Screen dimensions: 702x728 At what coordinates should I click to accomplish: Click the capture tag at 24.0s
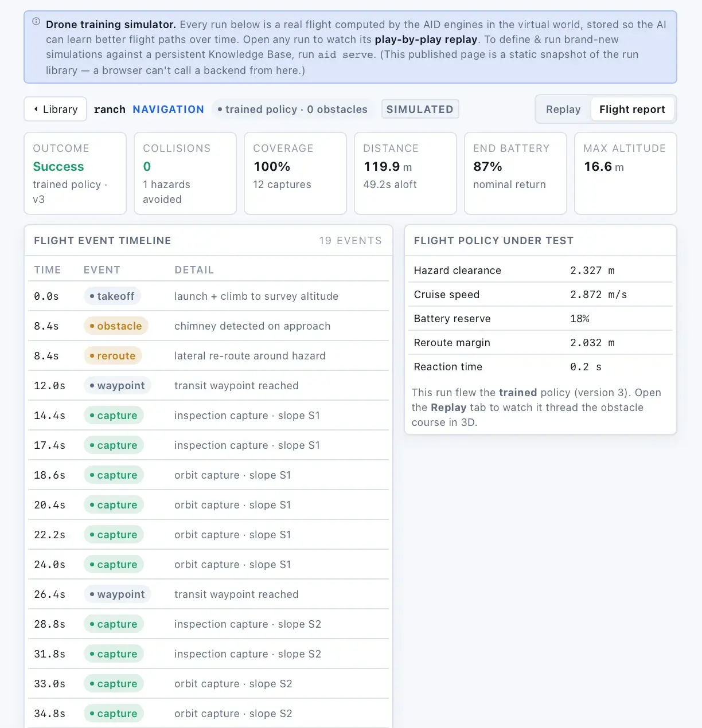[x=114, y=564]
